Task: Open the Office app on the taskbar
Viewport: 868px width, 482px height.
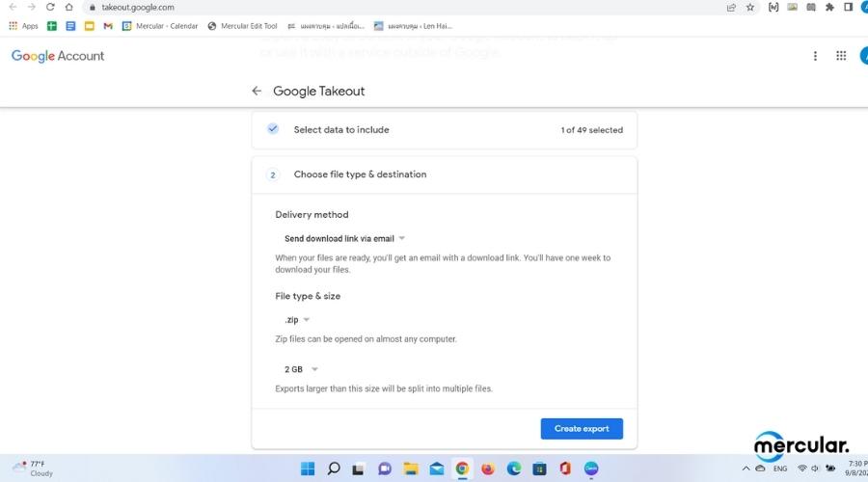Action: pyautogui.click(x=565, y=469)
